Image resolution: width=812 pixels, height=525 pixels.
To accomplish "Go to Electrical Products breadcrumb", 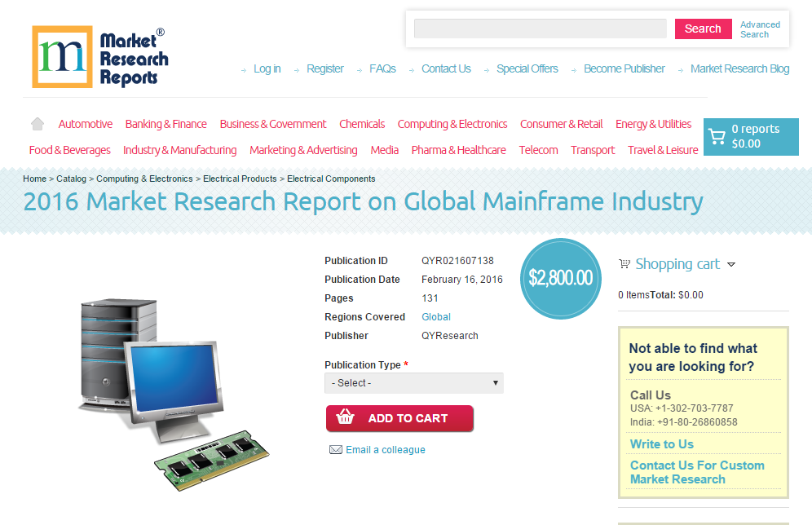I will (x=240, y=179).
